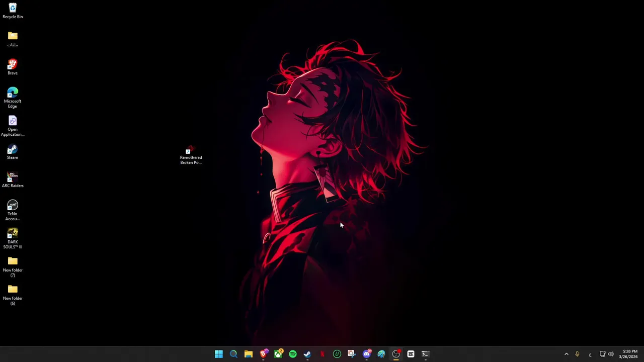Select the DARK SOULS III shortcut
The width and height of the screenshot is (644, 362).
tap(13, 238)
